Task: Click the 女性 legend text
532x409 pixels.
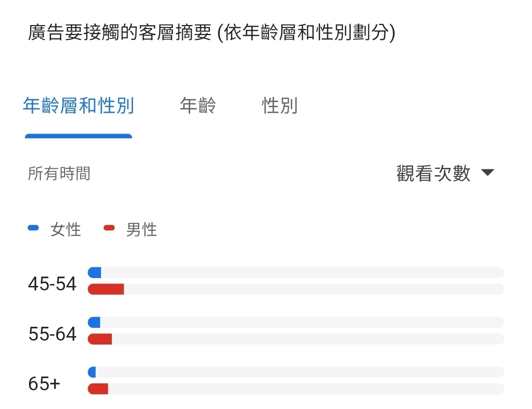Action: point(66,229)
